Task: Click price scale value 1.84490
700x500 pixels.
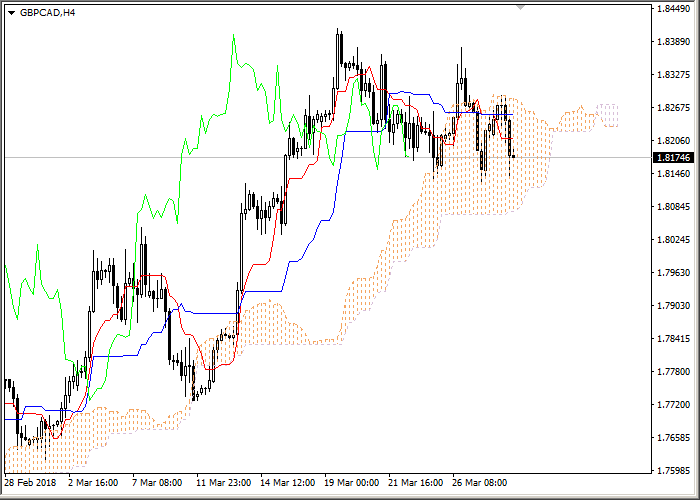Action: point(673,8)
